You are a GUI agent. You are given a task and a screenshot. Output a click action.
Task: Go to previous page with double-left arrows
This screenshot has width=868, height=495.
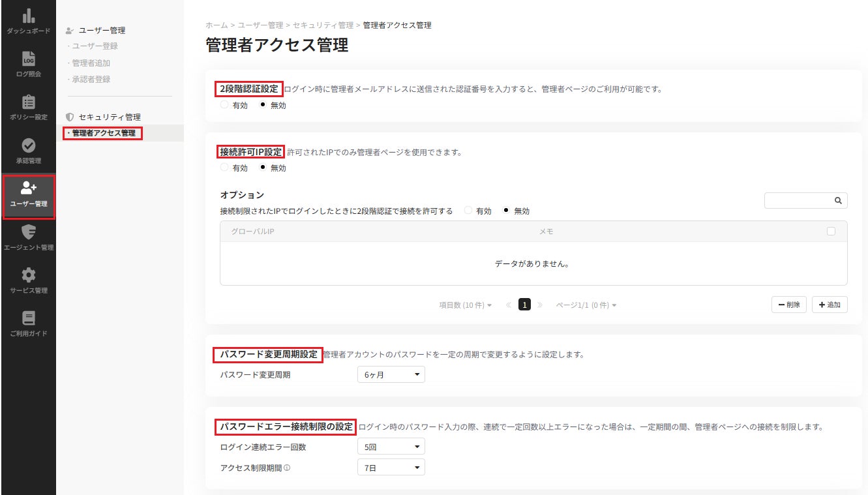coord(508,305)
